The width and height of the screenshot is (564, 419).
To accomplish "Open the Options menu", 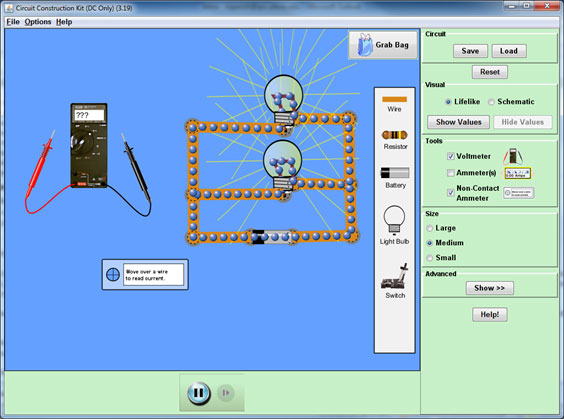I will 38,22.
